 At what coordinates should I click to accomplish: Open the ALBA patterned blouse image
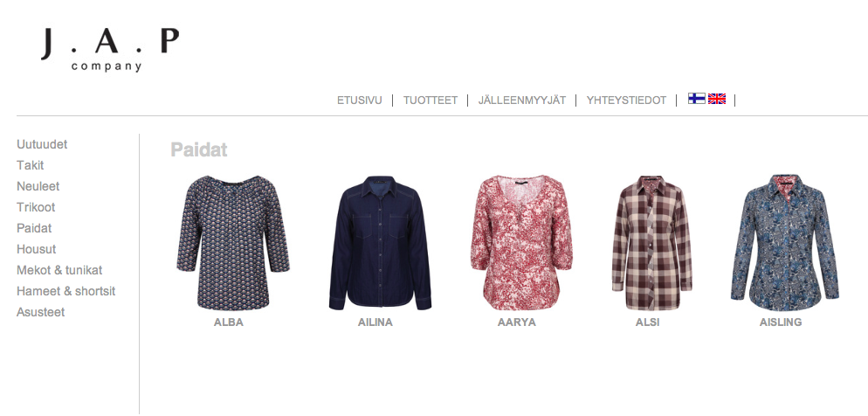(233, 243)
